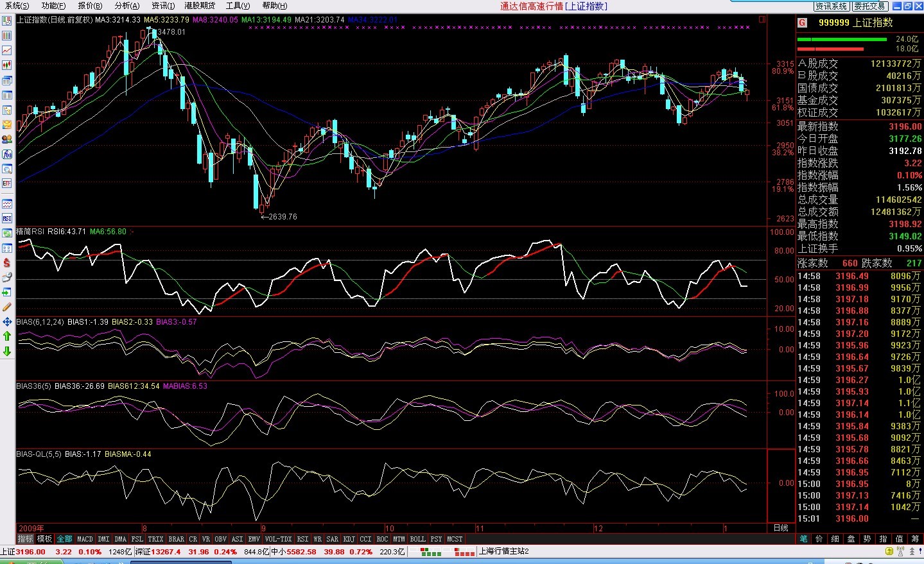
Task: Open the 报价(B) menu
Action: tap(90, 6)
